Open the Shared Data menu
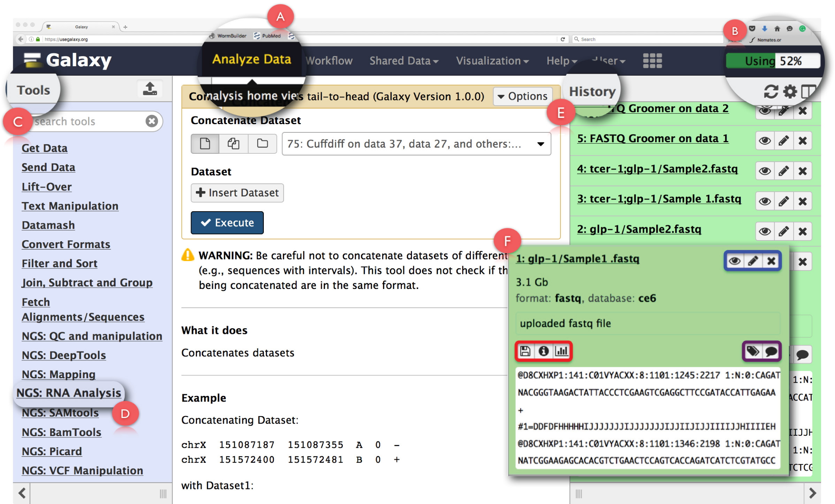 coord(404,61)
